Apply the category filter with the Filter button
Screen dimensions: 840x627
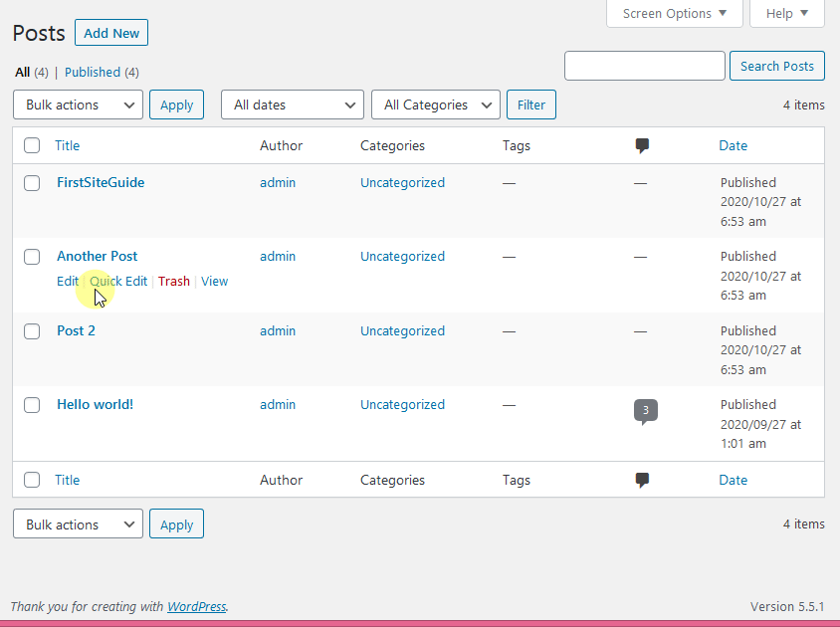(x=530, y=104)
